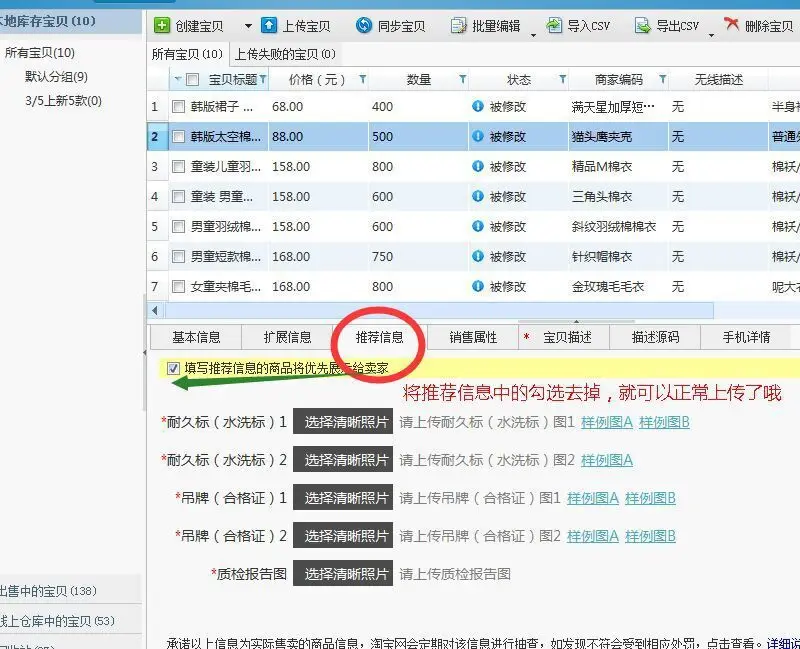Click the Batch Edit (批量编辑) icon
The height and width of the screenshot is (649, 800).
click(x=458, y=25)
